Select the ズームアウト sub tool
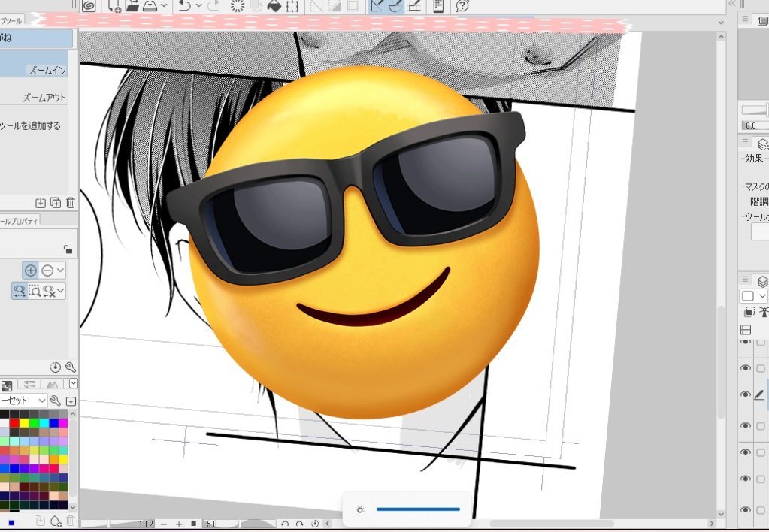Screen dimensions: 769x532 (x=35, y=91)
